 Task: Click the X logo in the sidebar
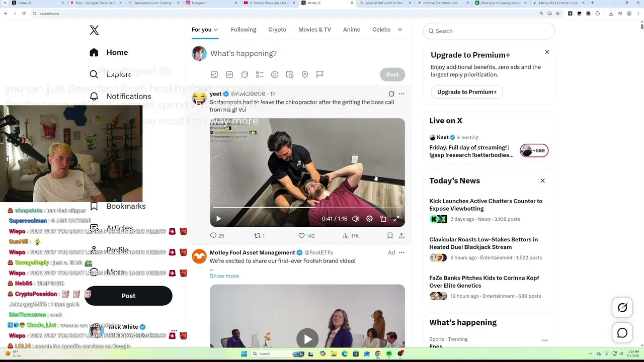click(x=94, y=30)
